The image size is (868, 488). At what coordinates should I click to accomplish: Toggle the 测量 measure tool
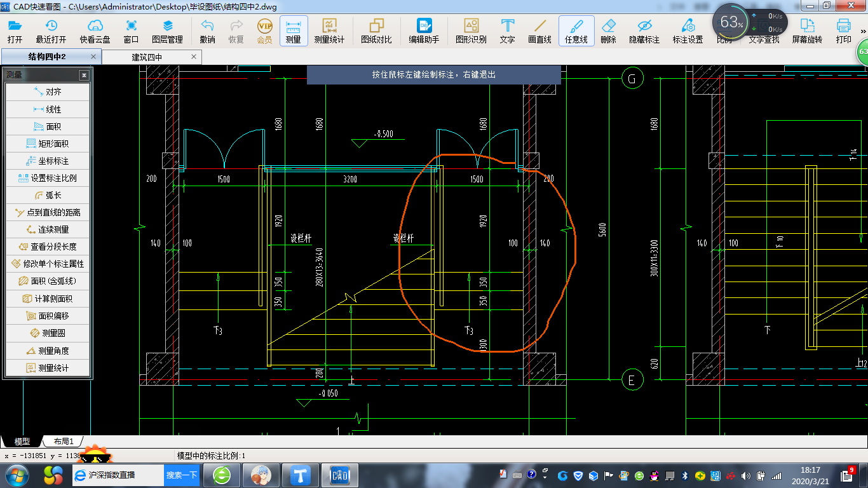(294, 31)
